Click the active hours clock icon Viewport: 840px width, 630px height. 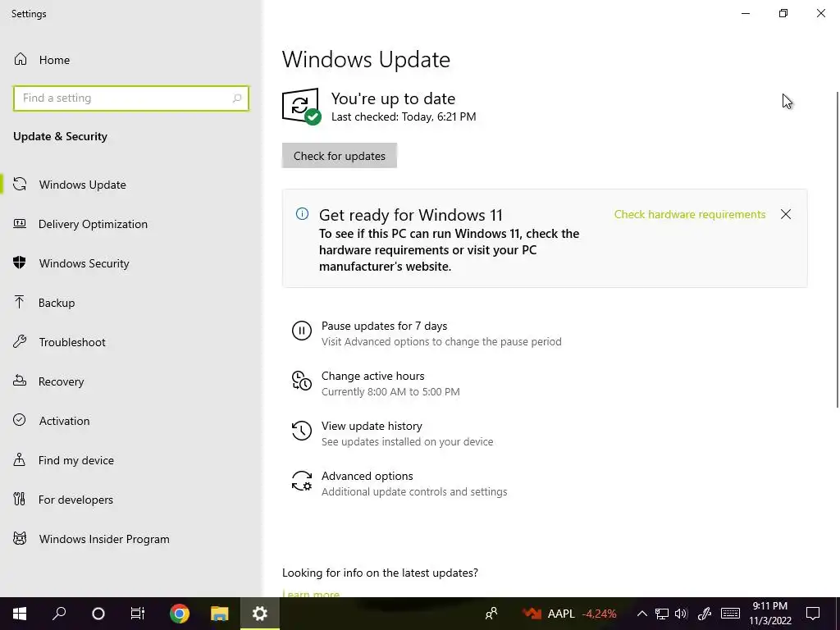click(x=302, y=381)
